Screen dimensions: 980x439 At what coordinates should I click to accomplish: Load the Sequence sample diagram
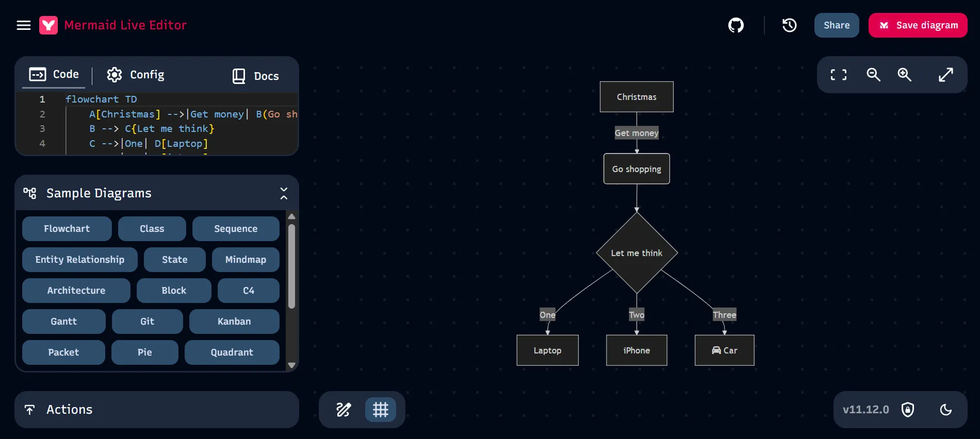[x=236, y=229]
